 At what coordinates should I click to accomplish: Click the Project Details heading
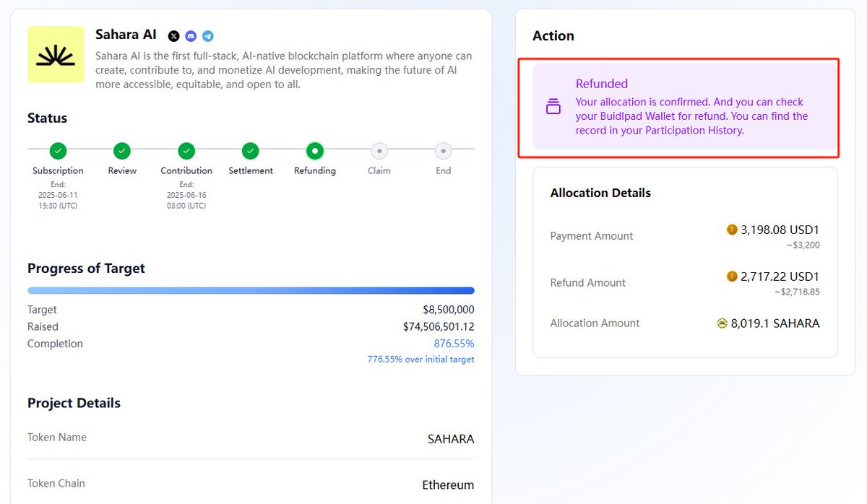coord(74,403)
